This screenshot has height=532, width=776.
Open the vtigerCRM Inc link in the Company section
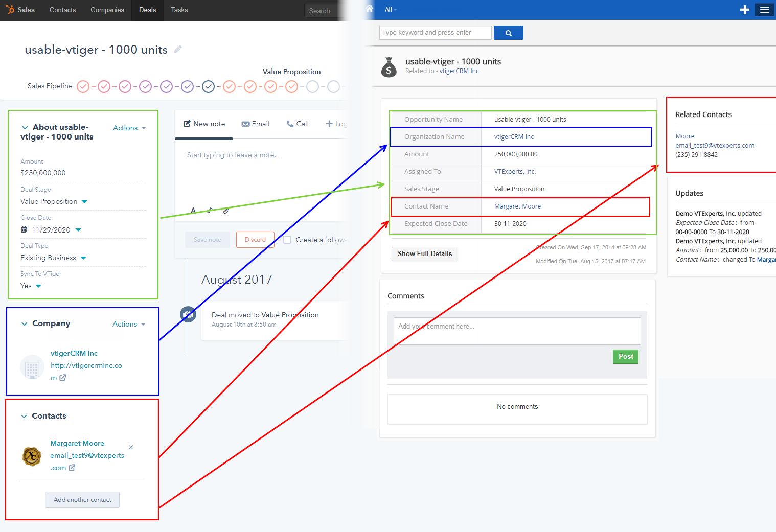(x=74, y=353)
